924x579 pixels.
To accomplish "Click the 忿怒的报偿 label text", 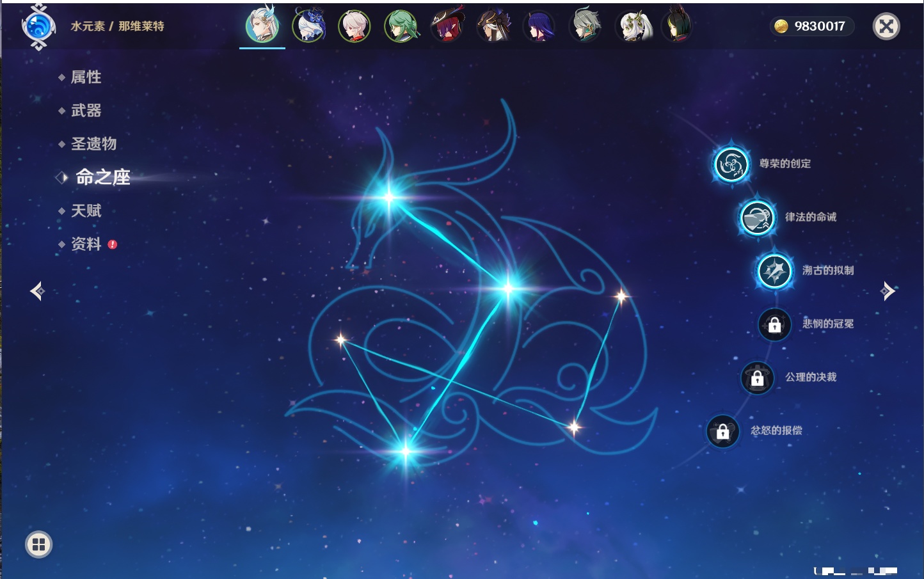I will (776, 431).
